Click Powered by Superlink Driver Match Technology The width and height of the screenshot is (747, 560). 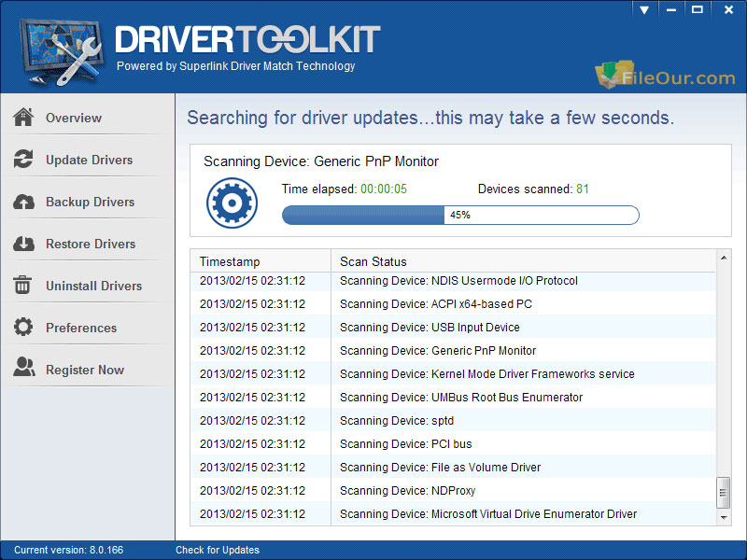coord(236,66)
